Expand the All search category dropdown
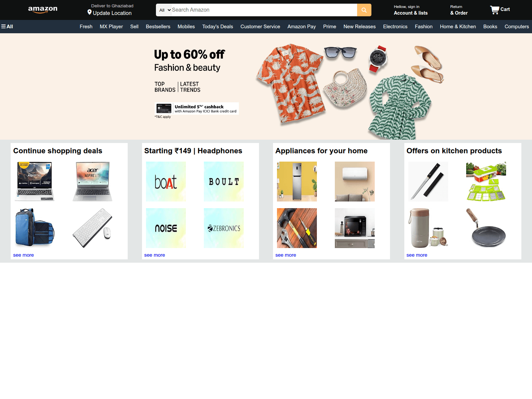 coord(165,10)
